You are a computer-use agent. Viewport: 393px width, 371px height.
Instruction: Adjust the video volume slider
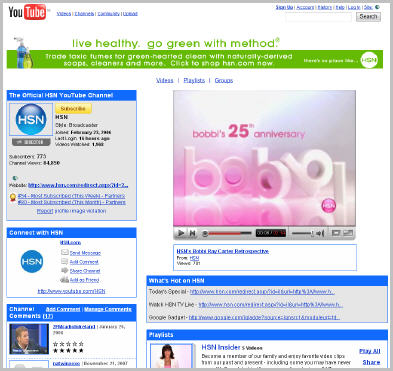coord(303,233)
